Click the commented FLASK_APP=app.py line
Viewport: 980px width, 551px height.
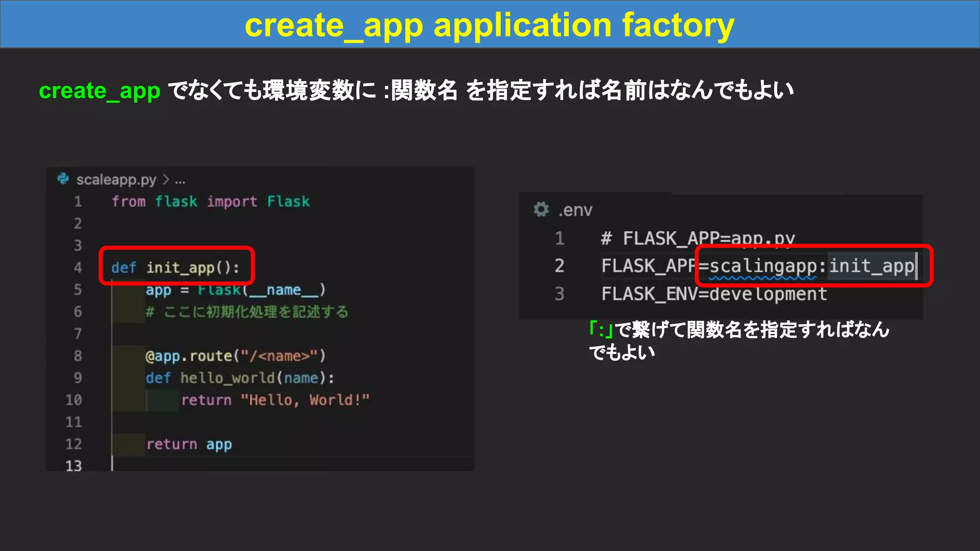tap(698, 238)
